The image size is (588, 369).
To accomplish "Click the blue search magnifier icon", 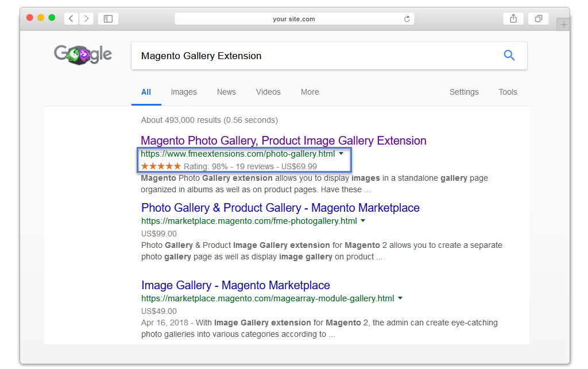I will 509,56.
